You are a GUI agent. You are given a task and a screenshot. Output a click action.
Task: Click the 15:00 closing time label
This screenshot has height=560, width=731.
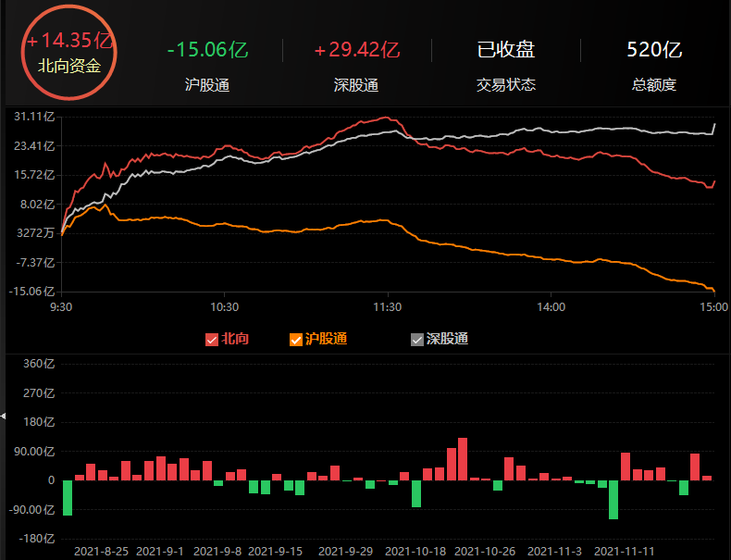(x=714, y=306)
